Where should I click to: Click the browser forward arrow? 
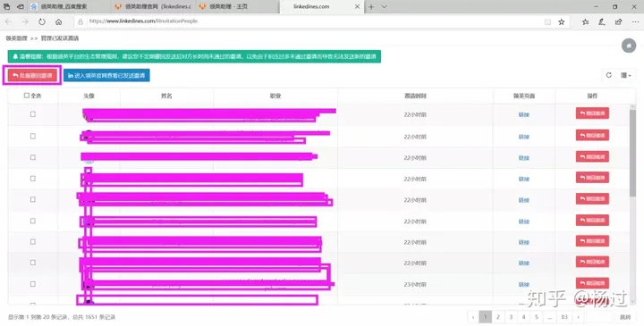pyautogui.click(x=25, y=21)
